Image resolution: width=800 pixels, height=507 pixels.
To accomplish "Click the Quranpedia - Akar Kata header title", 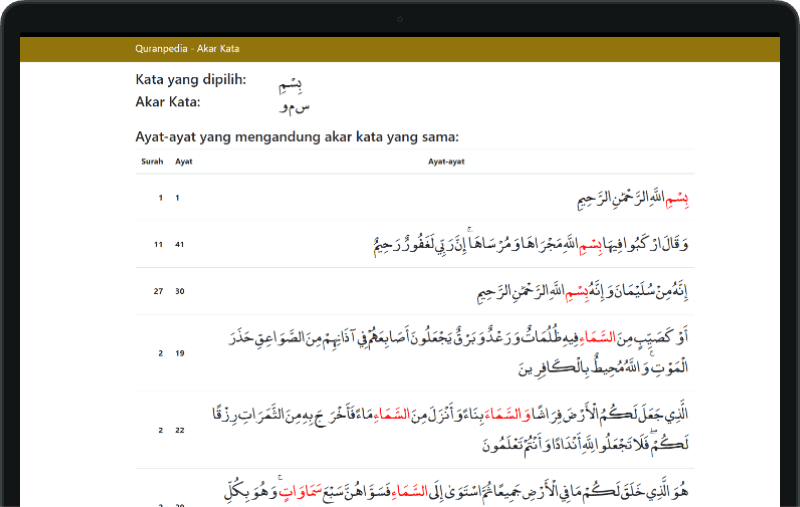I will click(187, 49).
